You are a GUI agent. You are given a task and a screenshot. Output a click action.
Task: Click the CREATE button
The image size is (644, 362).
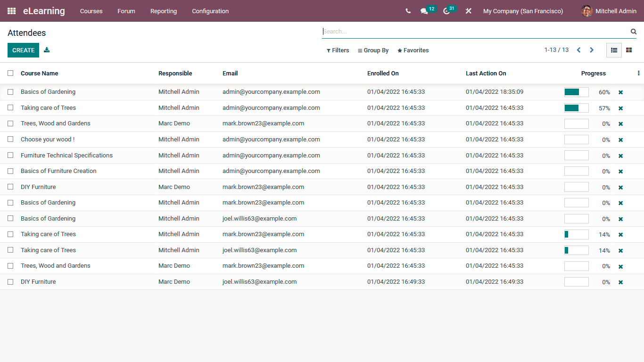pos(23,50)
